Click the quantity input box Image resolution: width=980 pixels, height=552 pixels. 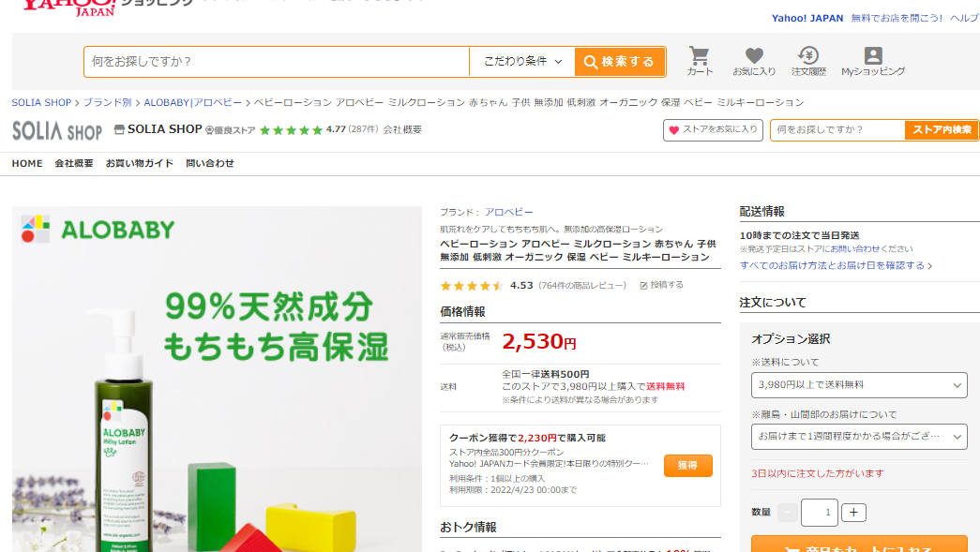[820, 513]
